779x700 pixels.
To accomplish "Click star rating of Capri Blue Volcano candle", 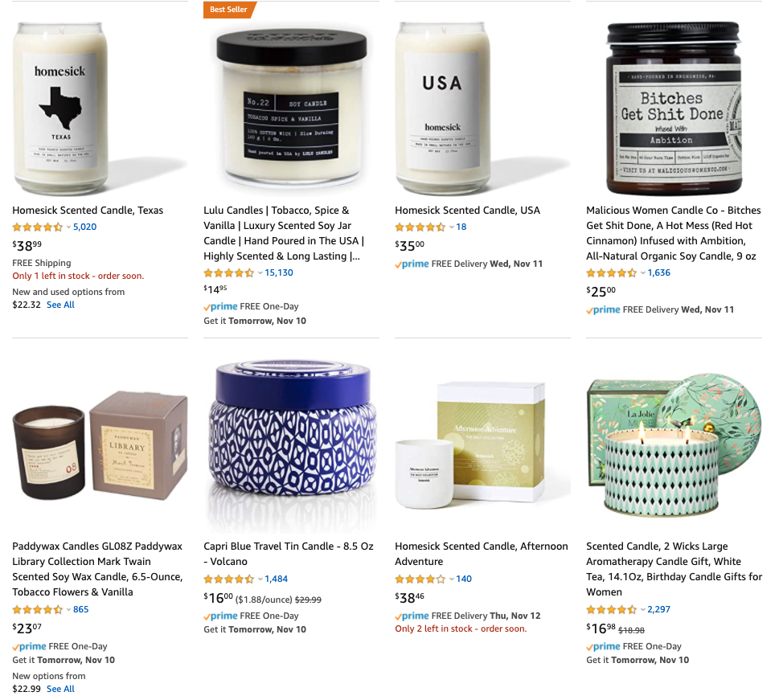I will (229, 579).
